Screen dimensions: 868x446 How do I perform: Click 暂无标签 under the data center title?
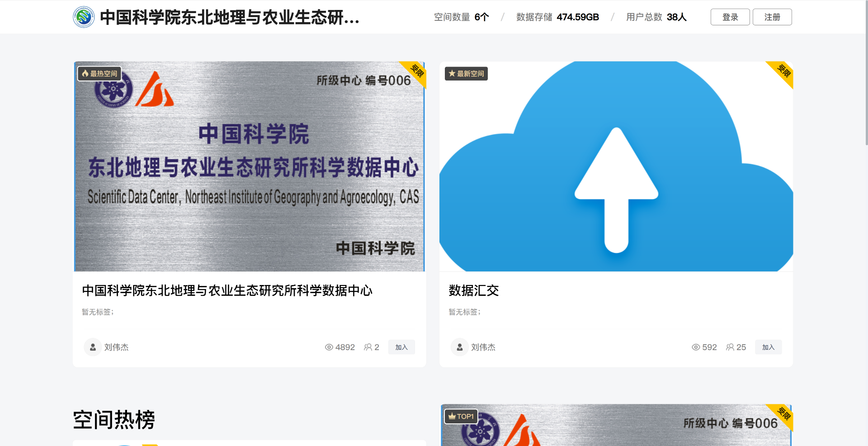coord(98,312)
